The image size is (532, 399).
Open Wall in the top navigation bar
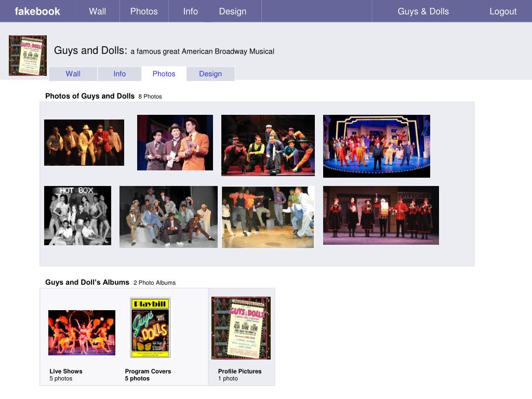pyautogui.click(x=97, y=11)
